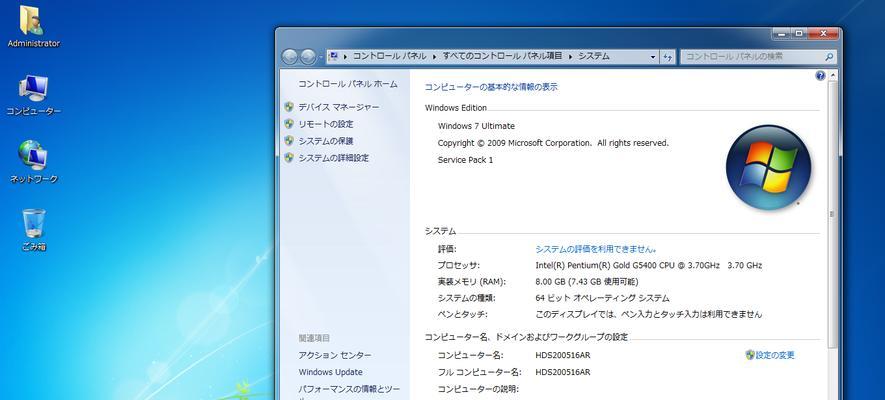This screenshot has height=400, width=885.
Task: Click the 64 ビット オペレーティング システム value
Action: (602, 298)
